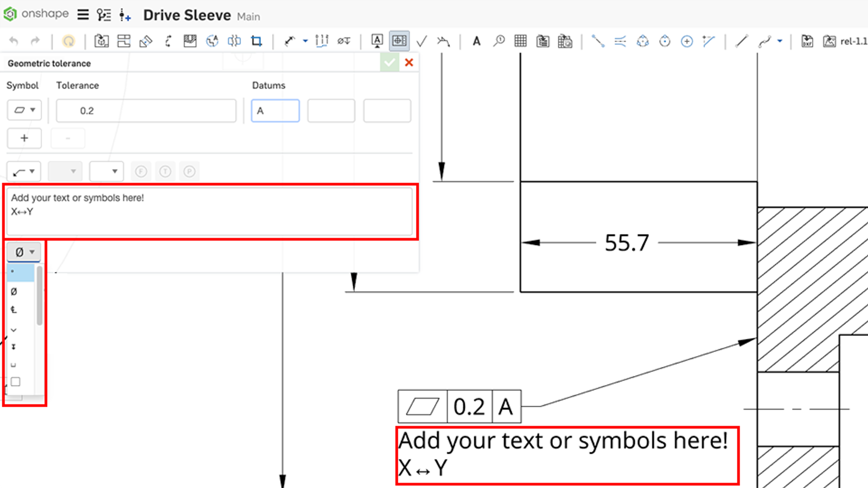Choose the diameter symbol from the list
Viewport: 868px width, 488px height.
point(14,292)
